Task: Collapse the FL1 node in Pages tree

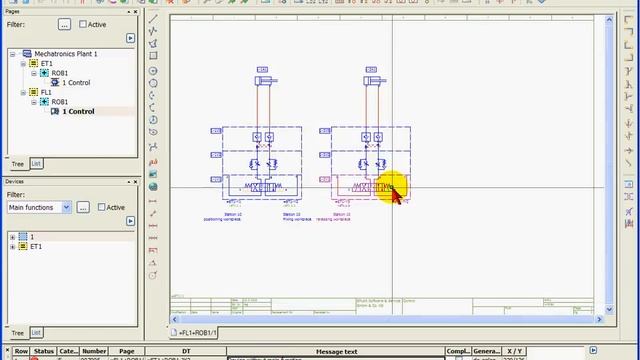Action: tap(23, 93)
